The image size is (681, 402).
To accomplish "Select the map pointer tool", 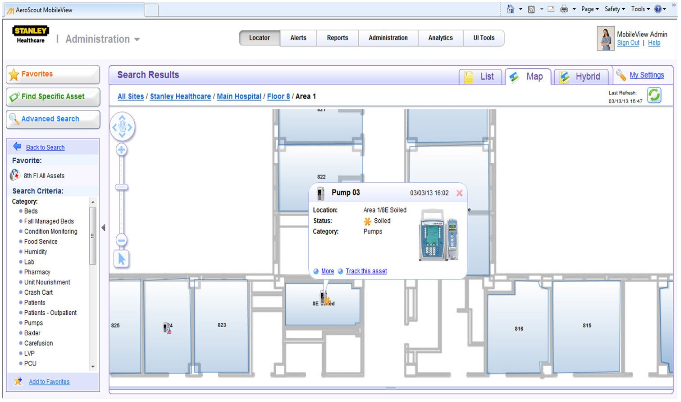I will (x=122, y=259).
